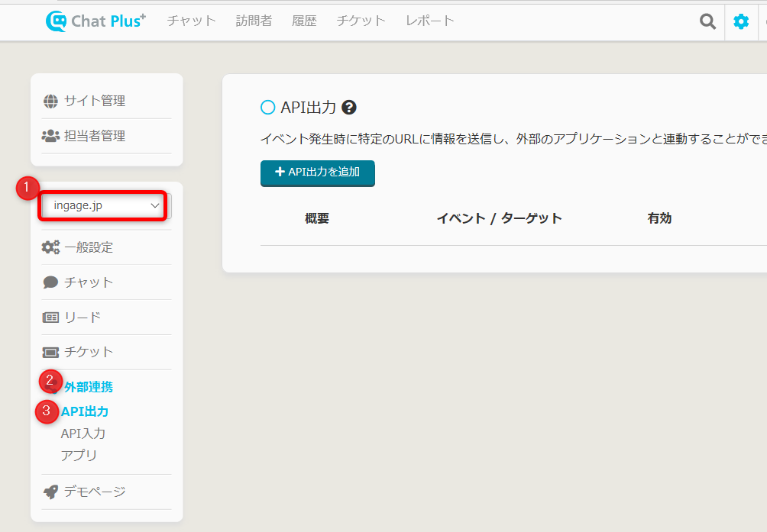
Task: Click the people icon for 担当者管理
Action: [x=50, y=136]
